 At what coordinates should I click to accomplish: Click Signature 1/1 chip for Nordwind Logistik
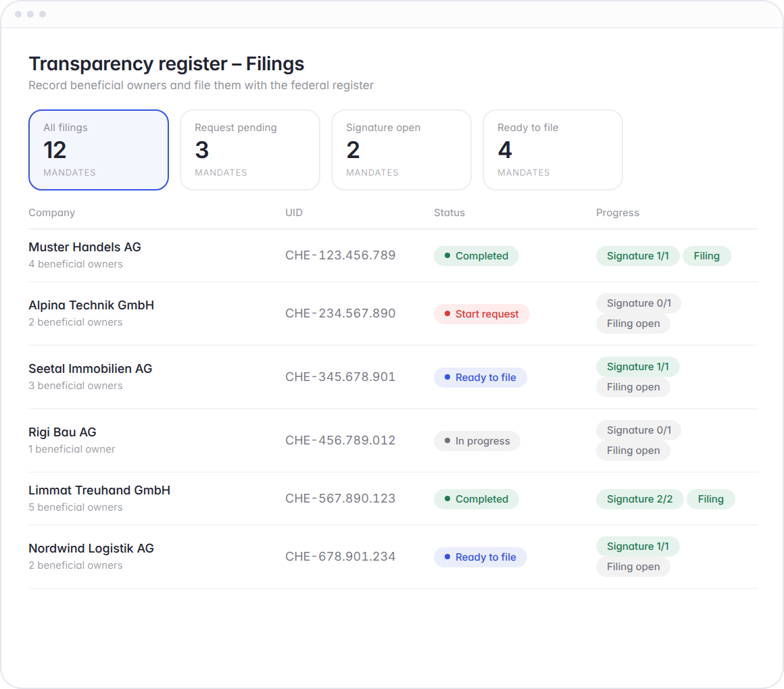point(637,546)
